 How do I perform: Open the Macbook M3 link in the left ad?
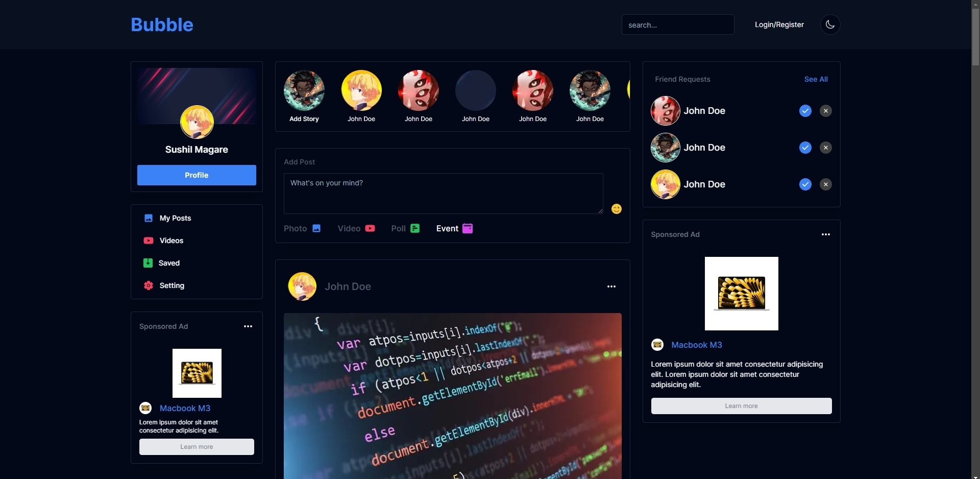(185, 408)
